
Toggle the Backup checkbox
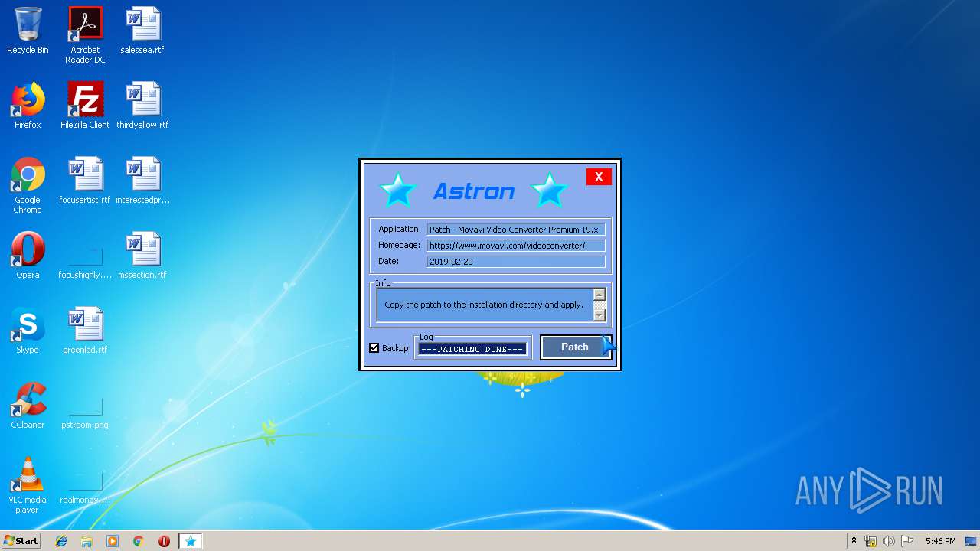pos(374,348)
